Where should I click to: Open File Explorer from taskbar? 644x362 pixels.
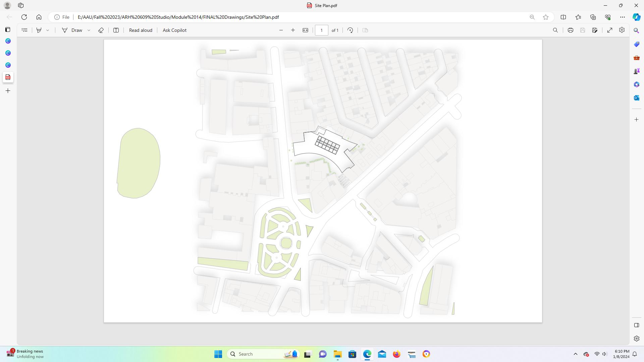tap(337, 354)
